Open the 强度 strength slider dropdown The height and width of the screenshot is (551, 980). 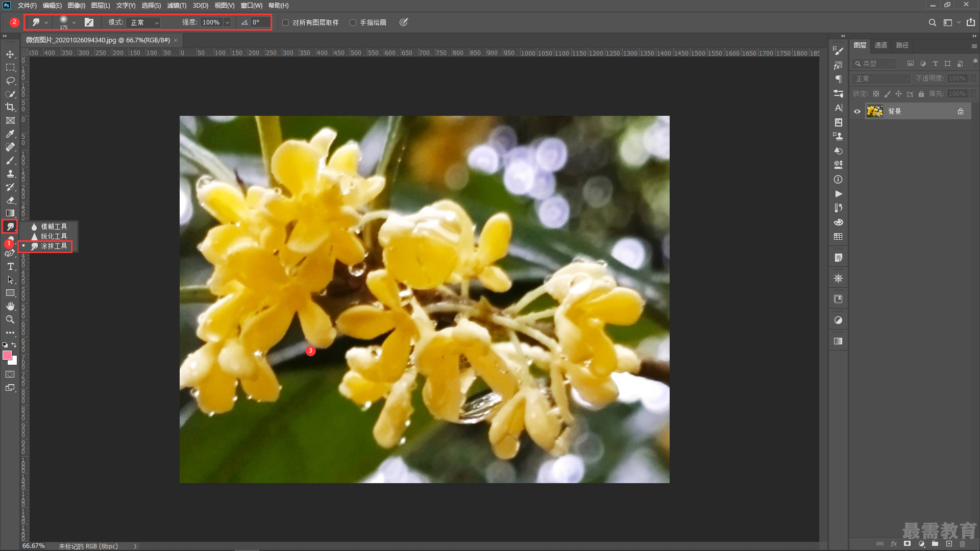pyautogui.click(x=227, y=22)
